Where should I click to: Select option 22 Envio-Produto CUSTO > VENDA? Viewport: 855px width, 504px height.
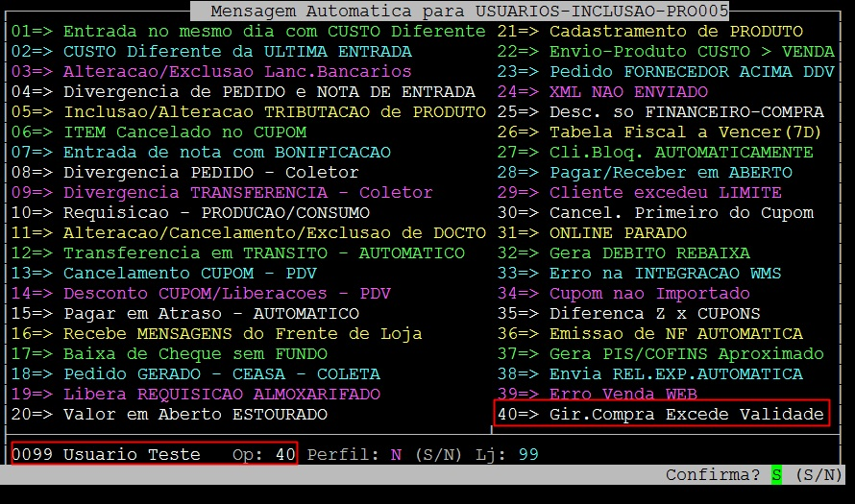tap(666, 52)
